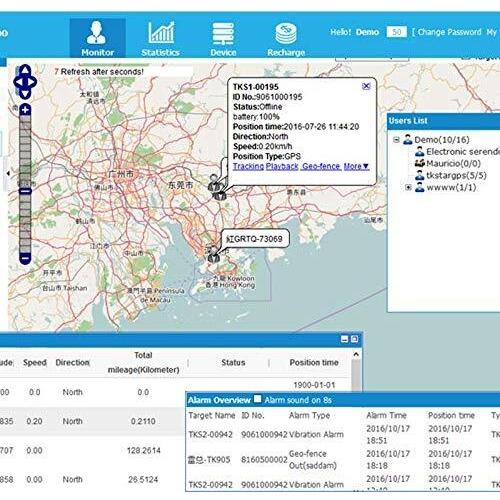Minimize the device list panel

pos(345,339)
